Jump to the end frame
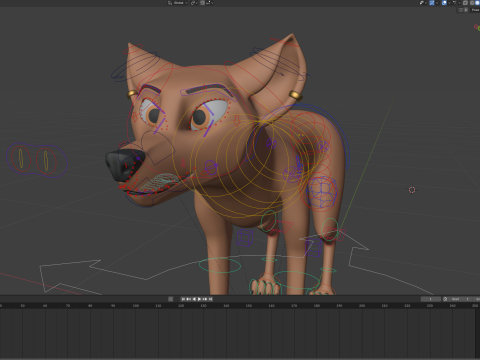 210,299
